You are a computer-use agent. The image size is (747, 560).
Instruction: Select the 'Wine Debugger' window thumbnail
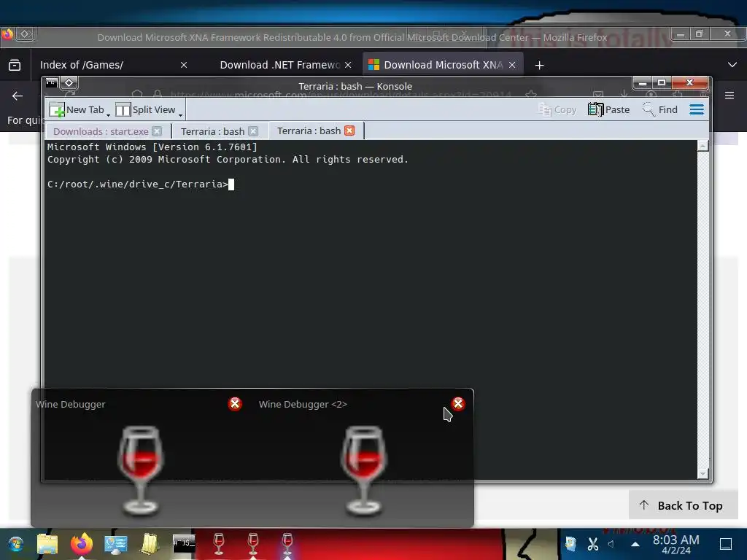click(x=139, y=470)
